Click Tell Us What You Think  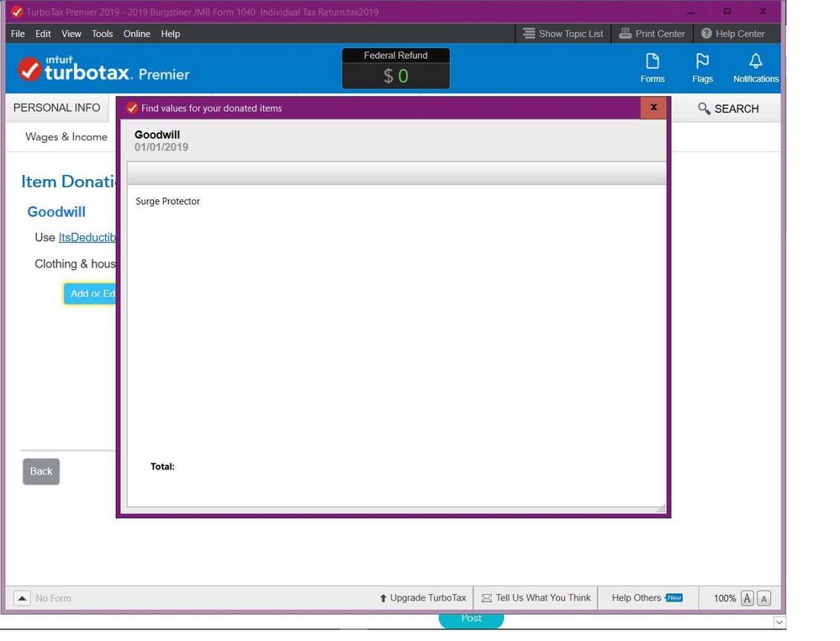(536, 598)
